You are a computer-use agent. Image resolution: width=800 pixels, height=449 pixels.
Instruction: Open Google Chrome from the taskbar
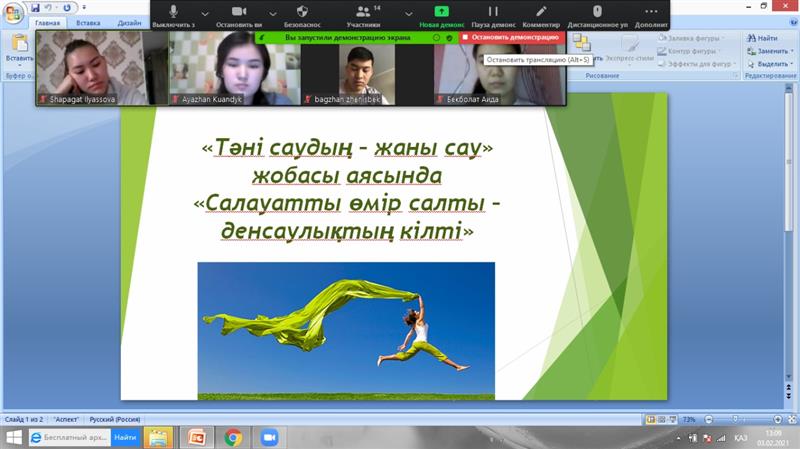pos(233,437)
